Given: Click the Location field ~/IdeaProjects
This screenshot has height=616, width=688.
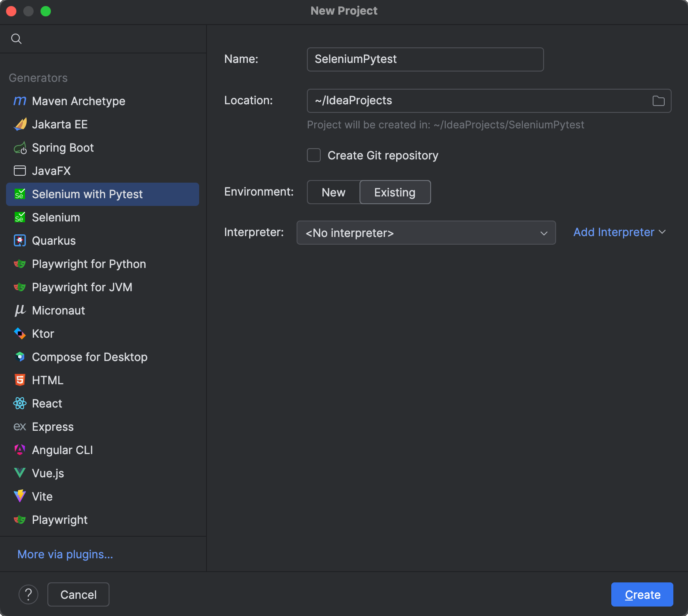Looking at the screenshot, I should [x=489, y=101].
